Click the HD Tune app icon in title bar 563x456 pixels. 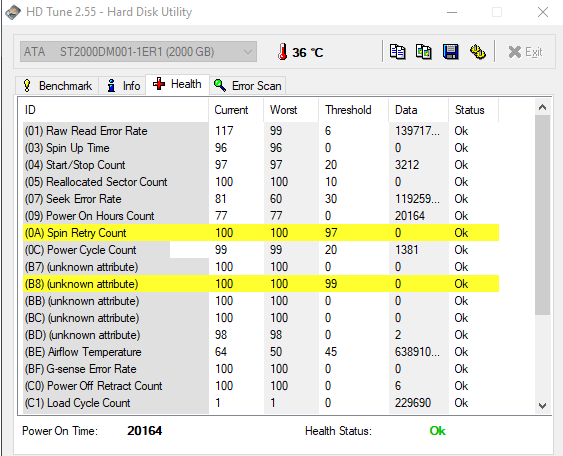[13, 12]
